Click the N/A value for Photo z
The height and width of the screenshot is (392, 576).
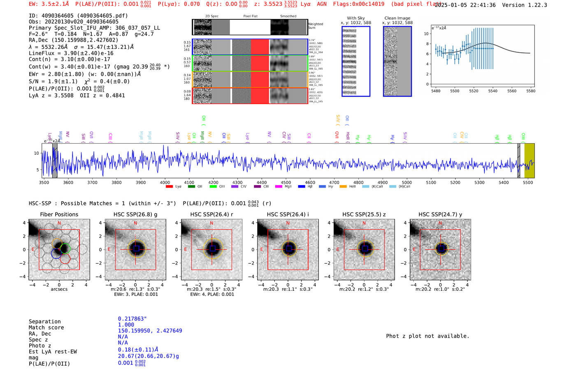[x=123, y=343]
